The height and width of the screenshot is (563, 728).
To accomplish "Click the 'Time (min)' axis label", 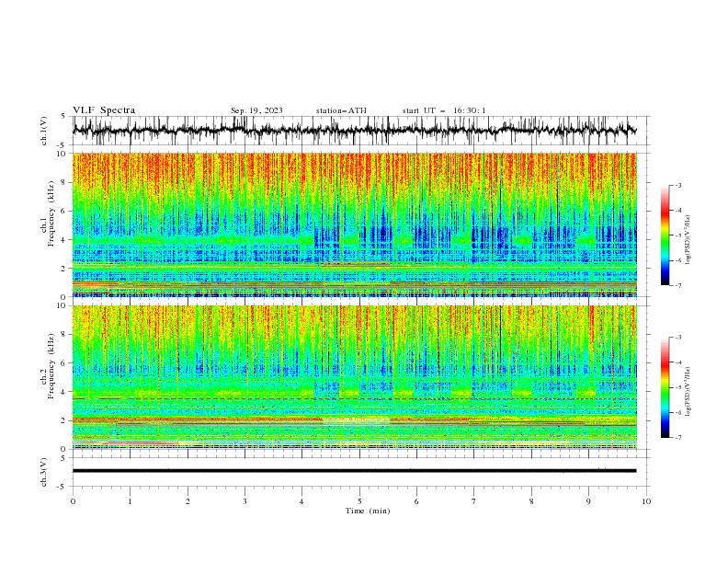I will tap(368, 511).
